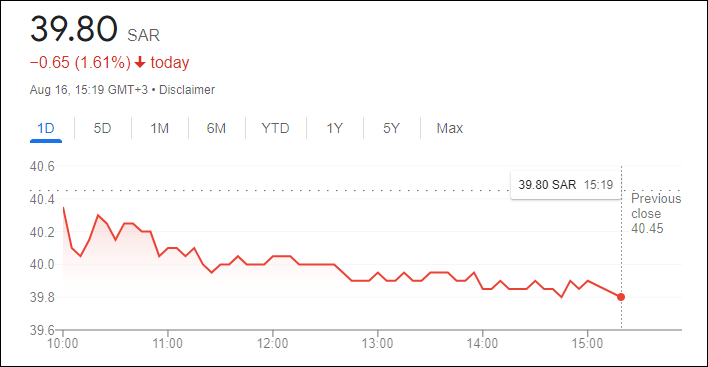Click the red down arrow icon
Viewport: 708px width, 367px height.
coord(140,62)
